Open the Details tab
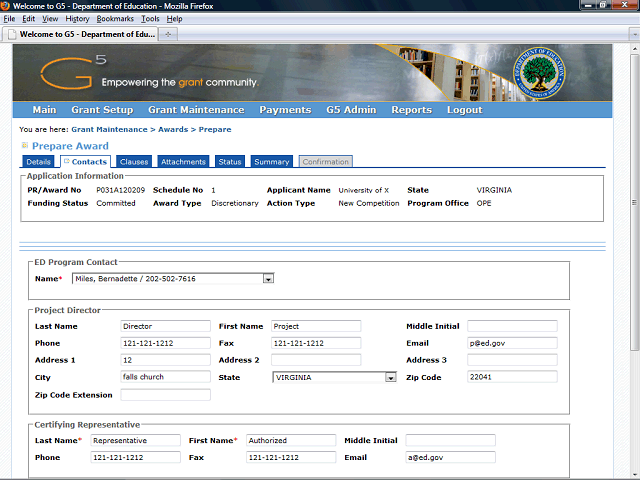This screenshot has width=640, height=480. [x=39, y=161]
